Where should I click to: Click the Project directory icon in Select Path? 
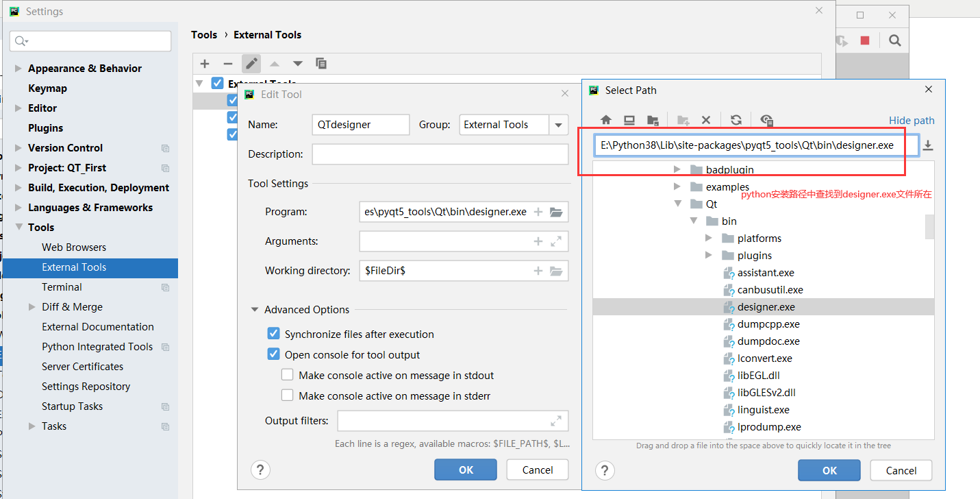653,120
